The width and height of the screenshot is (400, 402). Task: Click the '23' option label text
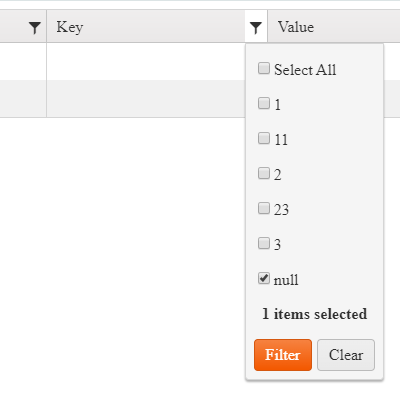click(x=281, y=210)
